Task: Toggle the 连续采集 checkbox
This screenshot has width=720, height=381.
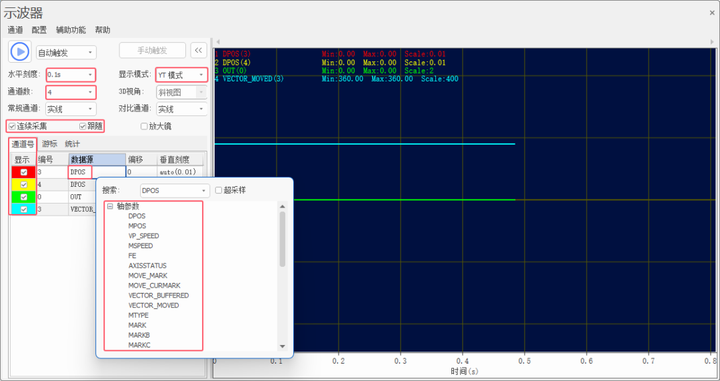Action: click(12, 126)
